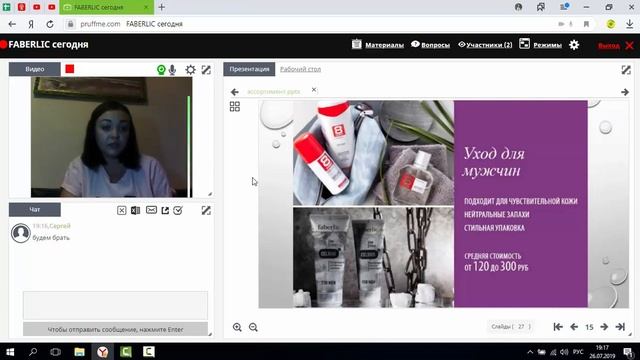Viewport: 640px width, 360px height.
Task: Open Yandex Browser from the taskbar
Action: point(102,351)
